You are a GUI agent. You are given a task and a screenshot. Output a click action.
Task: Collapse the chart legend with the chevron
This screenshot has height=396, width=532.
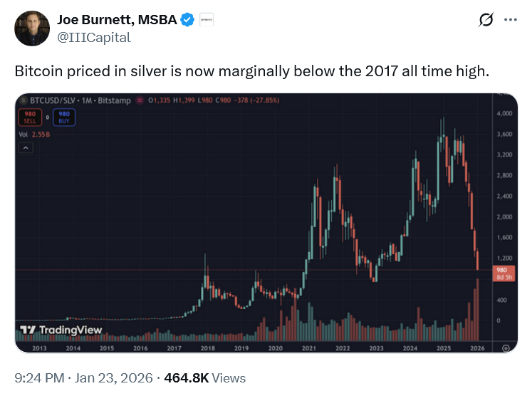tap(27, 147)
